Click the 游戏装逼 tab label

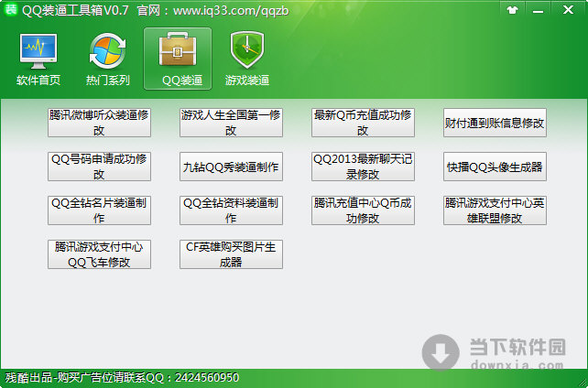pos(247,81)
